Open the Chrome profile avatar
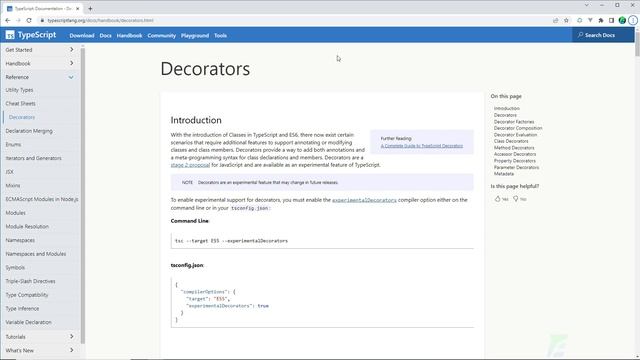This screenshot has width=640, height=360. 622,20
